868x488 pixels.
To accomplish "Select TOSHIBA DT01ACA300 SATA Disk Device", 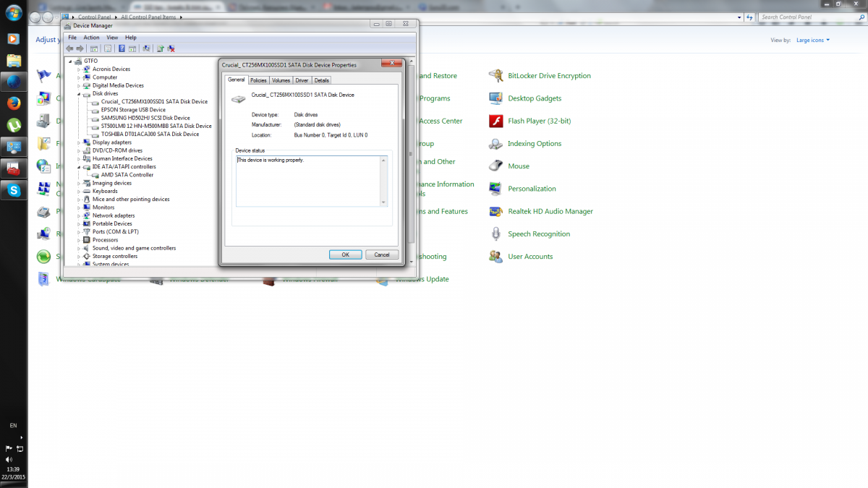I will [150, 134].
